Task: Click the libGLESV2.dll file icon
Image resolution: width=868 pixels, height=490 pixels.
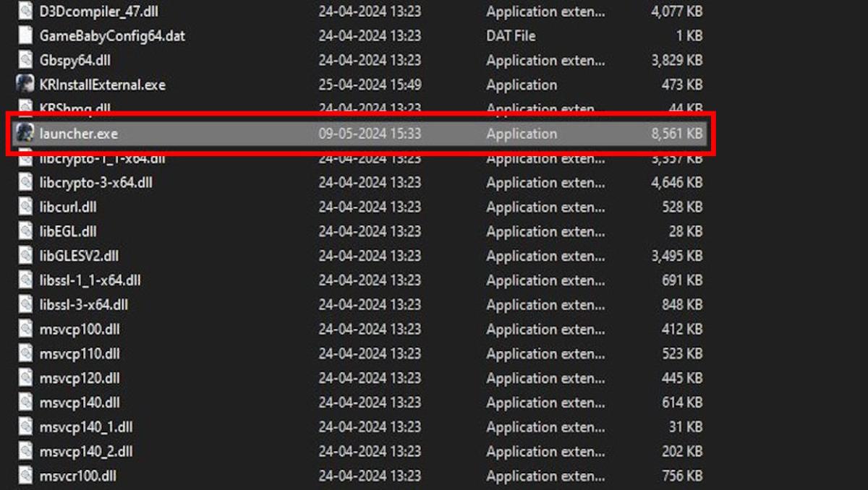Action: [x=24, y=256]
